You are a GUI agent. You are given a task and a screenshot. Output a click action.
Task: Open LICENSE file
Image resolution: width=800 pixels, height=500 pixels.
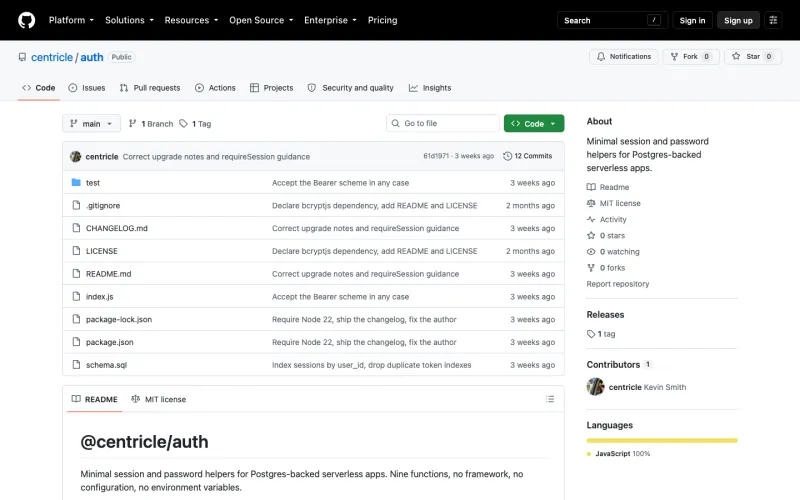pos(102,251)
